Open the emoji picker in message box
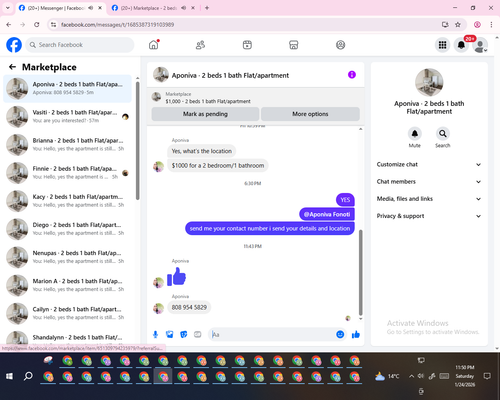This screenshot has width=500, height=400. click(x=340, y=334)
